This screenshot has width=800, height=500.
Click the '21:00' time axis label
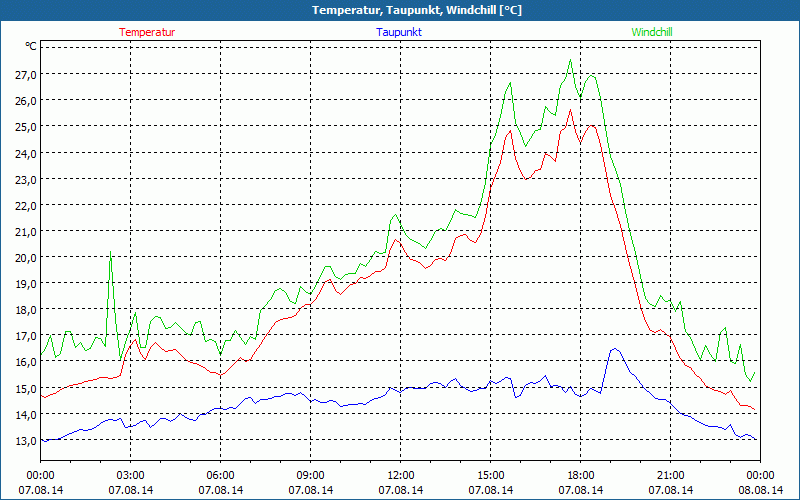click(670, 476)
